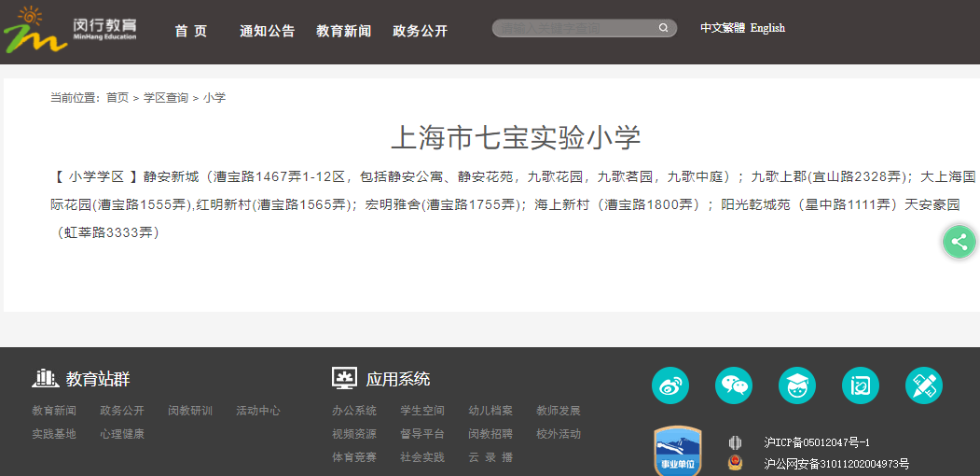Click the pencil and ruler icon
The width and height of the screenshot is (980, 476).
pos(923,385)
